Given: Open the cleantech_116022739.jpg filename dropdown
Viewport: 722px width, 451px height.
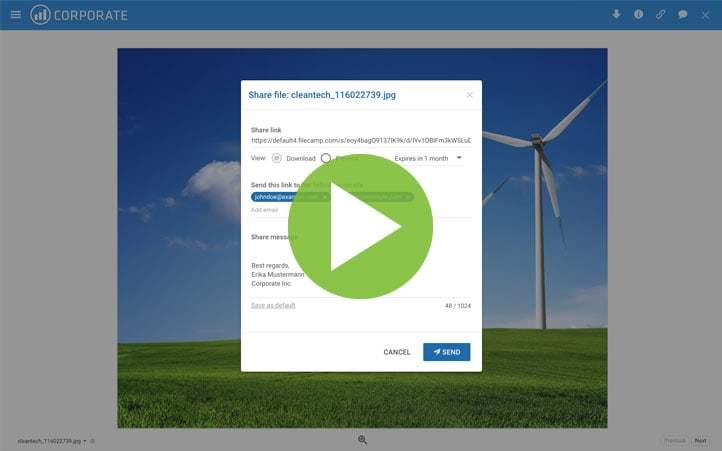Looking at the screenshot, I should 52,441.
